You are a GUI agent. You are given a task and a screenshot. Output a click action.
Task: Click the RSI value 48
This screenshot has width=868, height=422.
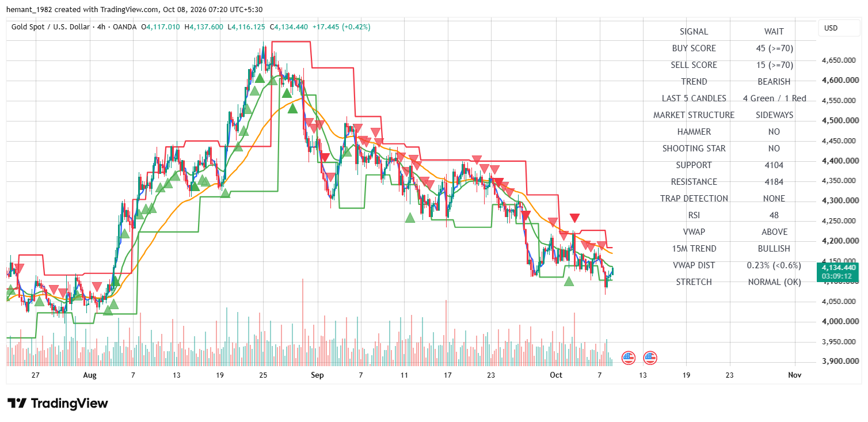point(774,215)
